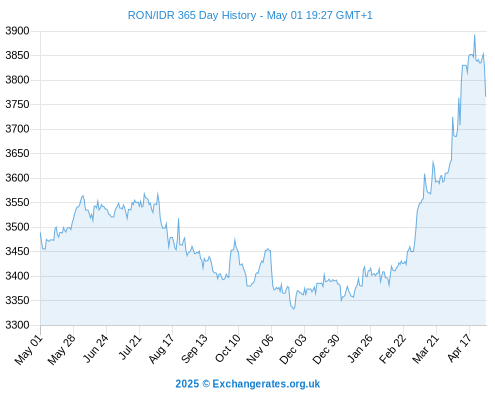The height and width of the screenshot is (400, 495).
Task: Click the Nov 06 date label
Action: (260, 349)
